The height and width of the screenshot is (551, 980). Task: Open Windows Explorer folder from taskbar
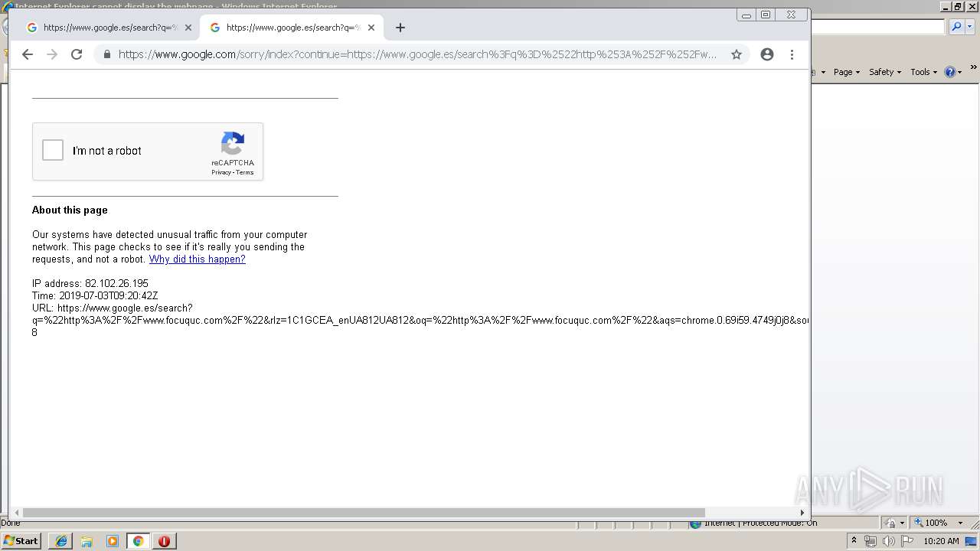point(87,541)
